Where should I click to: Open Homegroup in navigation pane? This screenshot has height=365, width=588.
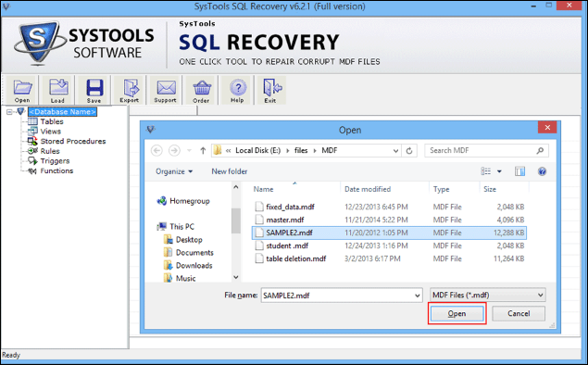tap(183, 201)
